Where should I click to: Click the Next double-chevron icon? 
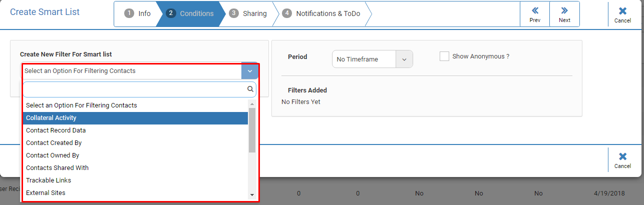[564, 10]
